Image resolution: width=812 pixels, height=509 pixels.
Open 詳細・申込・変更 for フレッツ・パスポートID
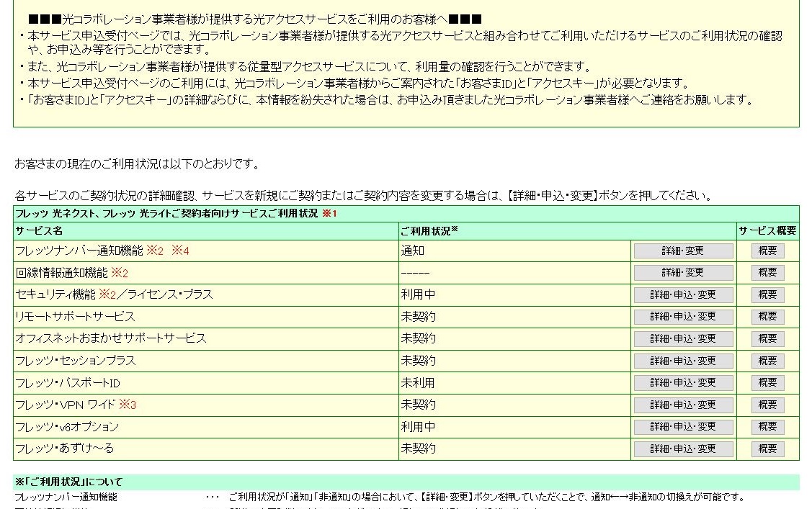tap(683, 383)
